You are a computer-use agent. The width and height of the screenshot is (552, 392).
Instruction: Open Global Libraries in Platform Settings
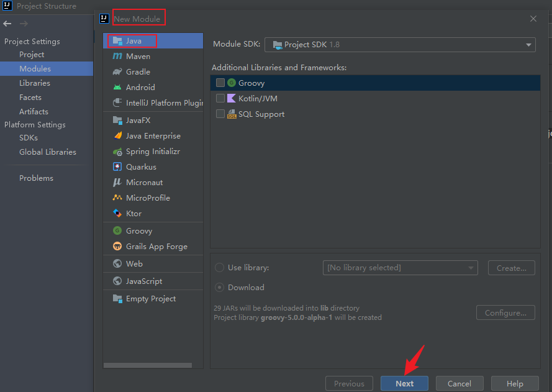pyautogui.click(x=47, y=152)
